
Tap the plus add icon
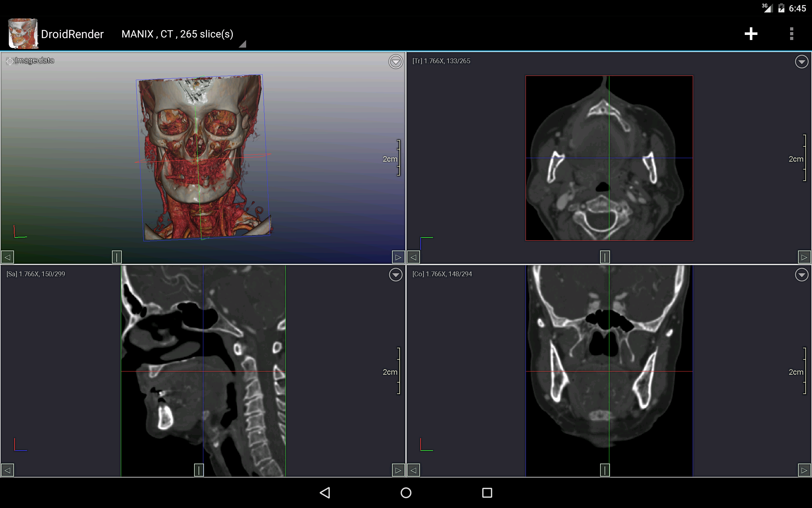tap(751, 34)
